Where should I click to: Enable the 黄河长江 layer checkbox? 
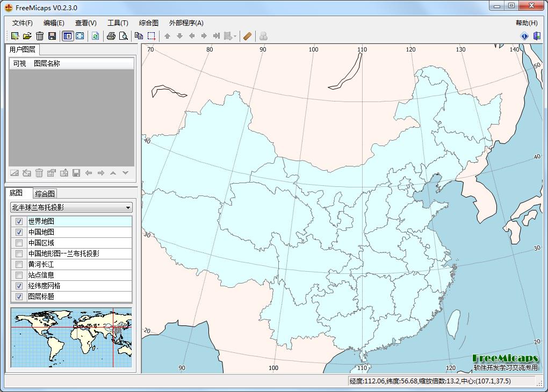pyautogui.click(x=19, y=265)
